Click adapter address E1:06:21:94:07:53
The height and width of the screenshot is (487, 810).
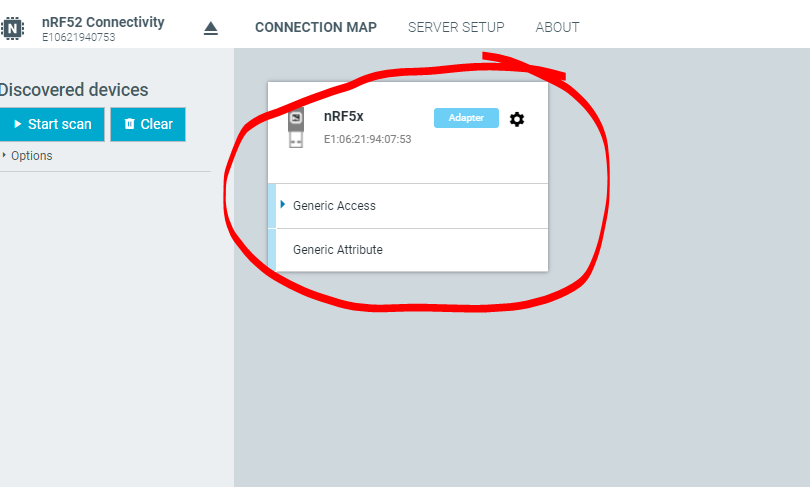pyautogui.click(x=367, y=139)
